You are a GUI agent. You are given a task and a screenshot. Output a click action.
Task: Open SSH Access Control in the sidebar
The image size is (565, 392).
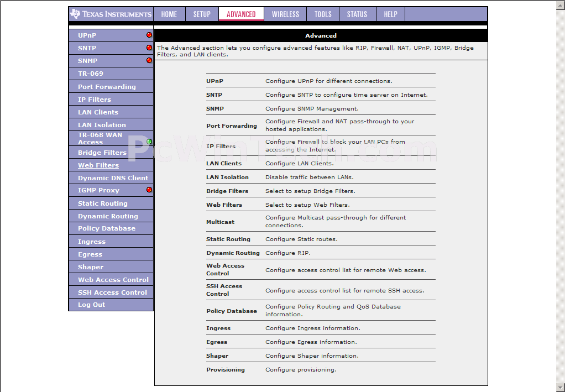pos(112,292)
